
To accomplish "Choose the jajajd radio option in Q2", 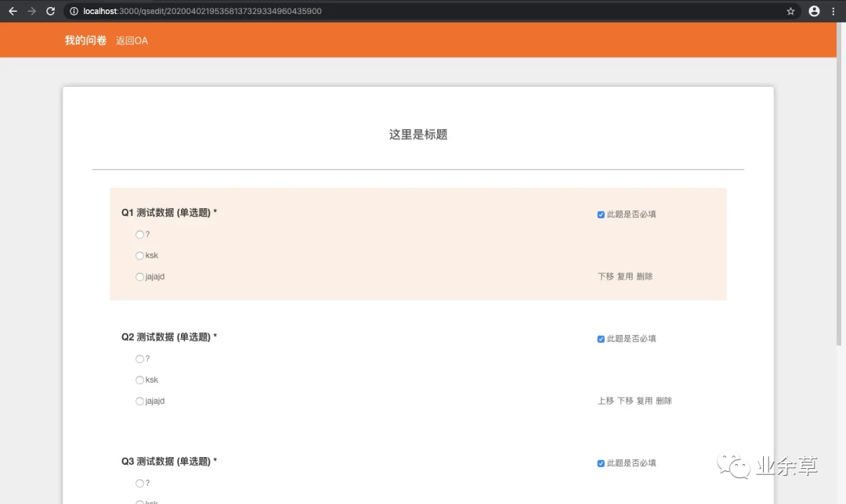I will [139, 401].
